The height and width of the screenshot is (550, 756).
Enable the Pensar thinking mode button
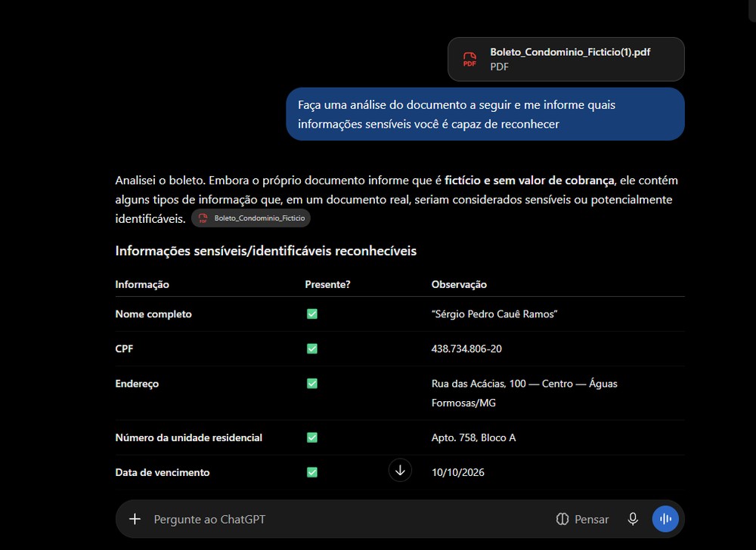582,519
